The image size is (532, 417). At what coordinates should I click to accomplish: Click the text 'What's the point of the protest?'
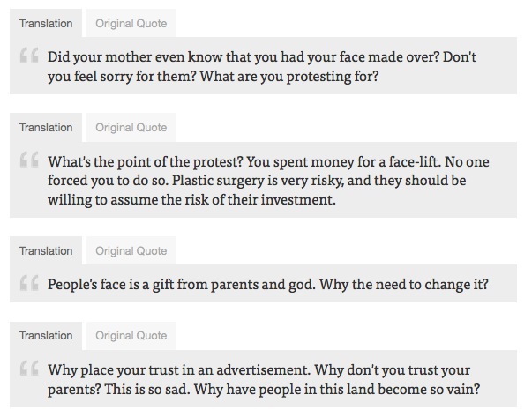pos(146,162)
